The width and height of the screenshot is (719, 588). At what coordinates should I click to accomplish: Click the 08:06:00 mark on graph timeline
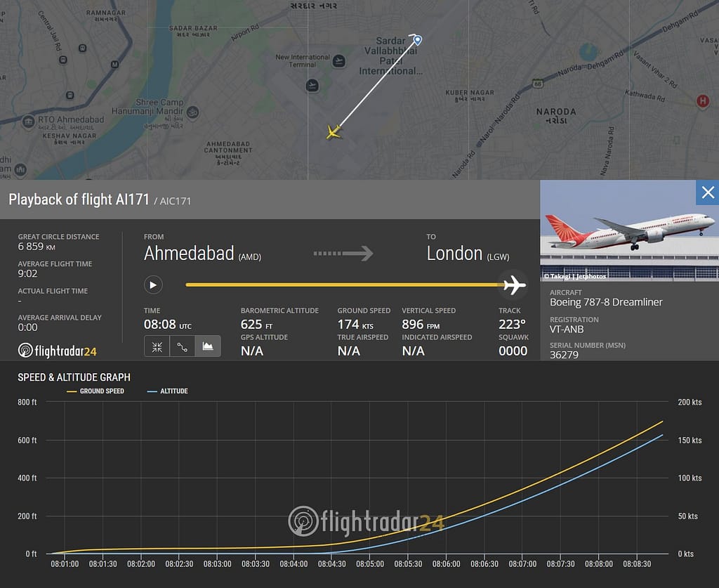pos(446,563)
